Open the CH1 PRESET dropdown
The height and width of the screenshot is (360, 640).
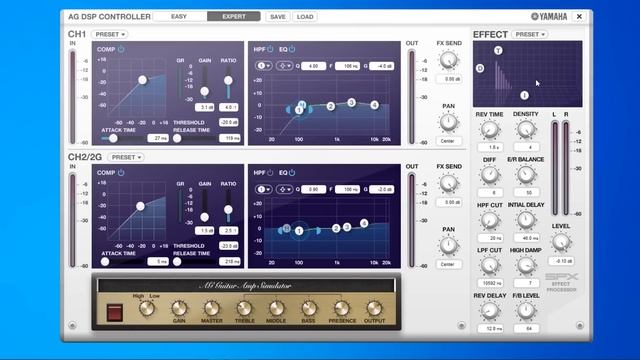(110, 34)
